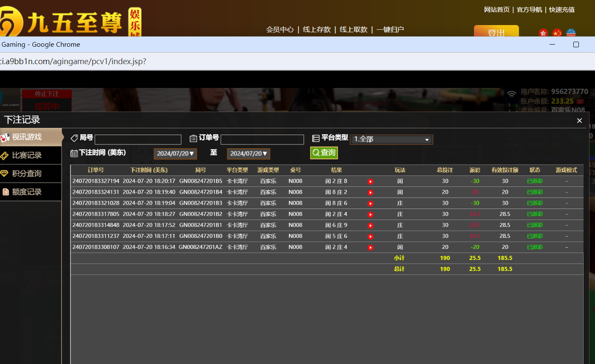The height and width of the screenshot is (364, 595).
Task: Expand the start date picker 2024/07/20
Action: pos(175,154)
